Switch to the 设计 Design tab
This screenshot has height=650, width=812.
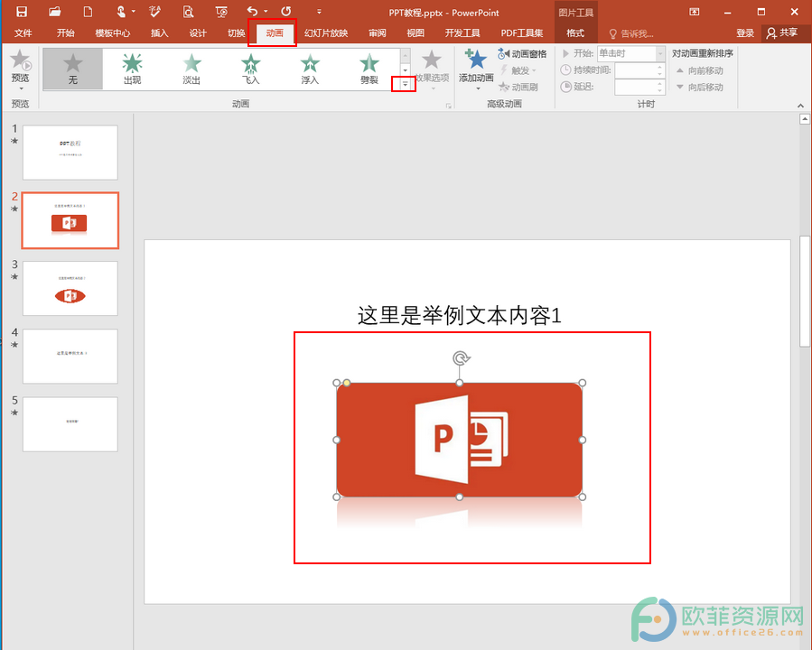coord(198,33)
